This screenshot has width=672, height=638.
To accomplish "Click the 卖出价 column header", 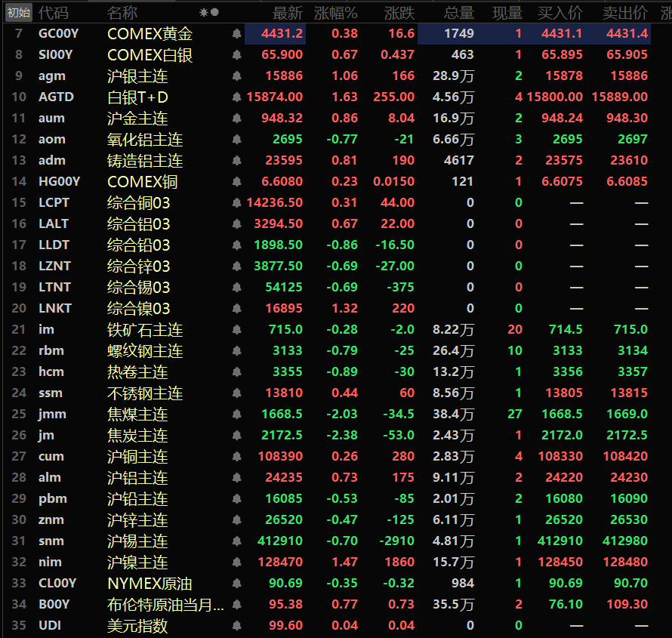I will [625, 13].
